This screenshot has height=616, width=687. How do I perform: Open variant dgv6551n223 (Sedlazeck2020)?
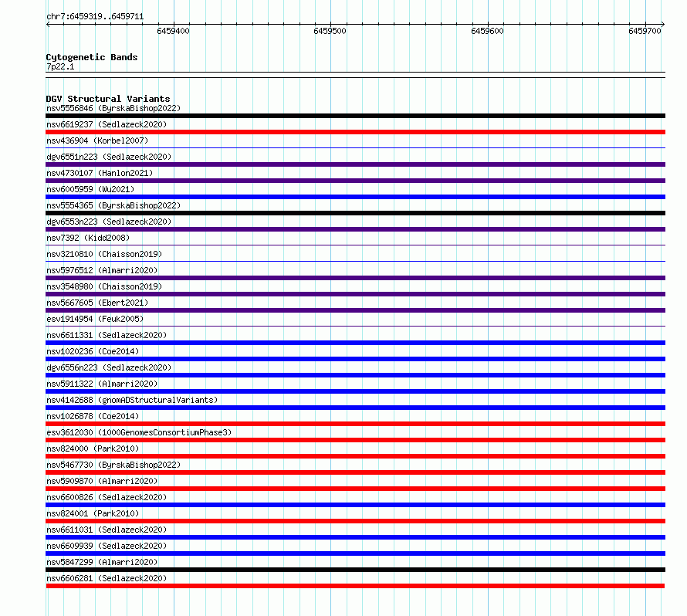point(109,157)
